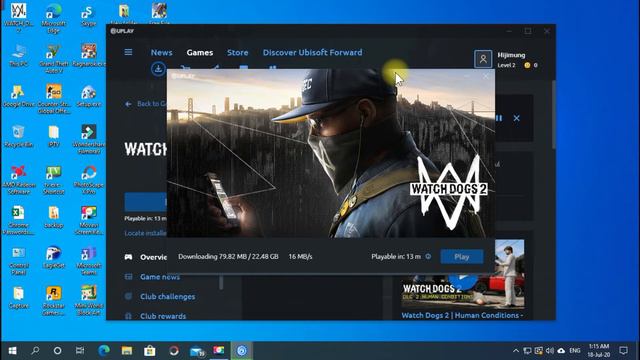Image resolution: width=640 pixels, height=360 pixels.
Task: Click the Uplay taskbar icon
Action: (x=242, y=351)
